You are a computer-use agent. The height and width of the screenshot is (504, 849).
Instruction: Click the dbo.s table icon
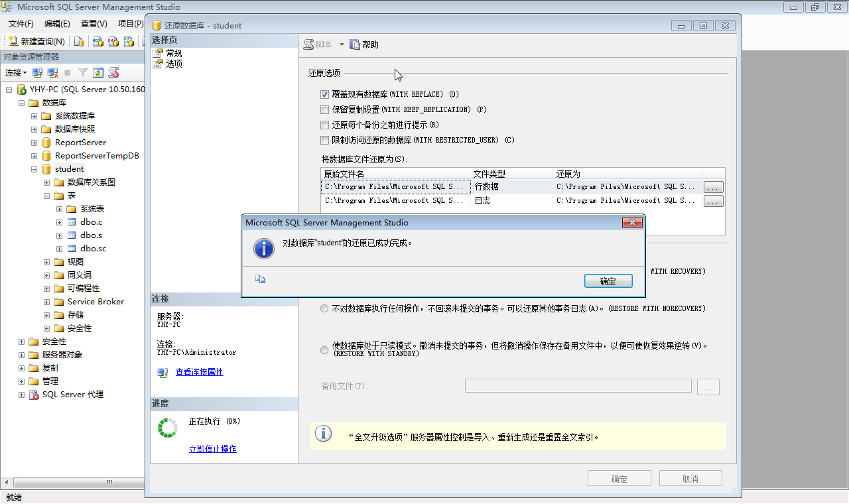[x=72, y=235]
